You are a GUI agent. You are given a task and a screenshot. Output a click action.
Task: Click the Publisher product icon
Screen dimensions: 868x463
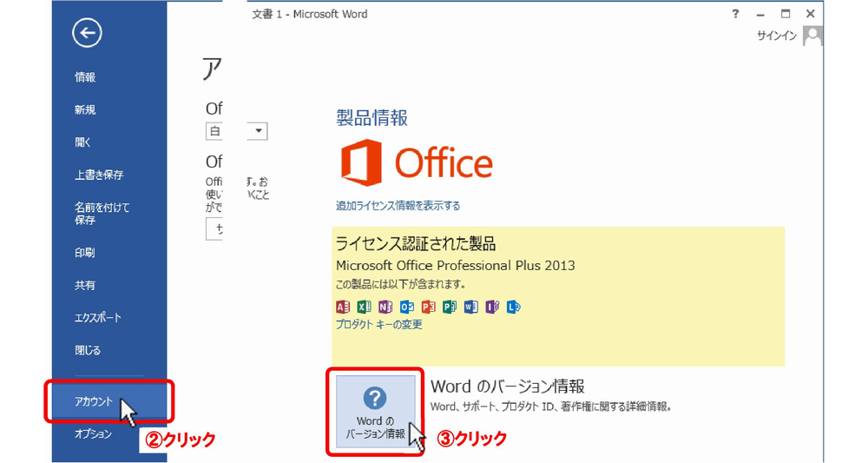[x=450, y=307]
